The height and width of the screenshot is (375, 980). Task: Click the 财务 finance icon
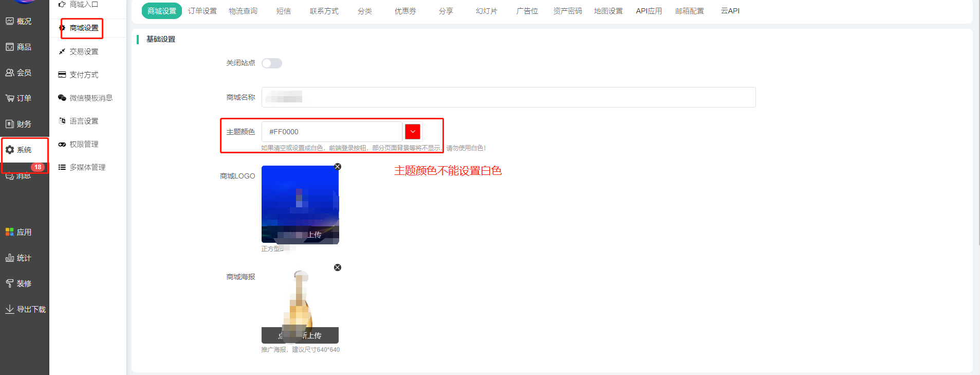pos(10,124)
